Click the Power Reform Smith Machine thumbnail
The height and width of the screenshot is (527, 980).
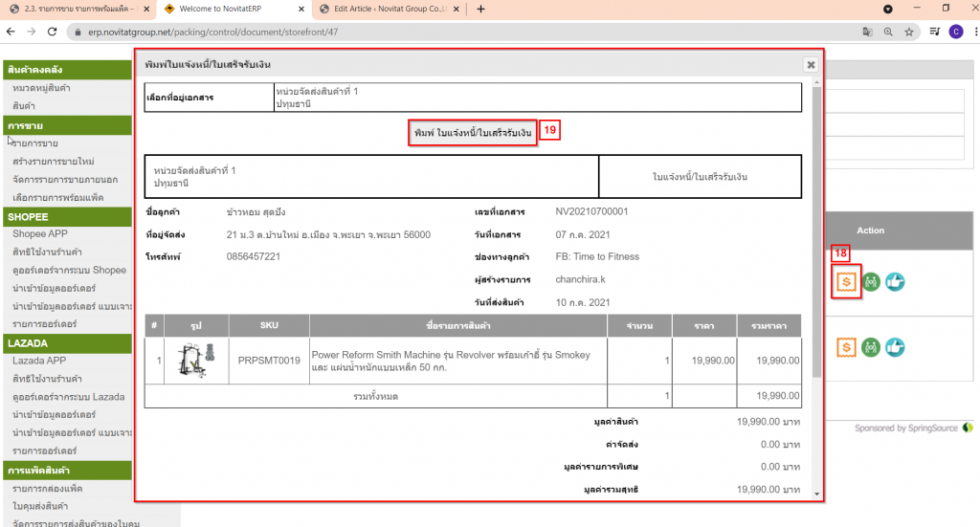coord(198,361)
